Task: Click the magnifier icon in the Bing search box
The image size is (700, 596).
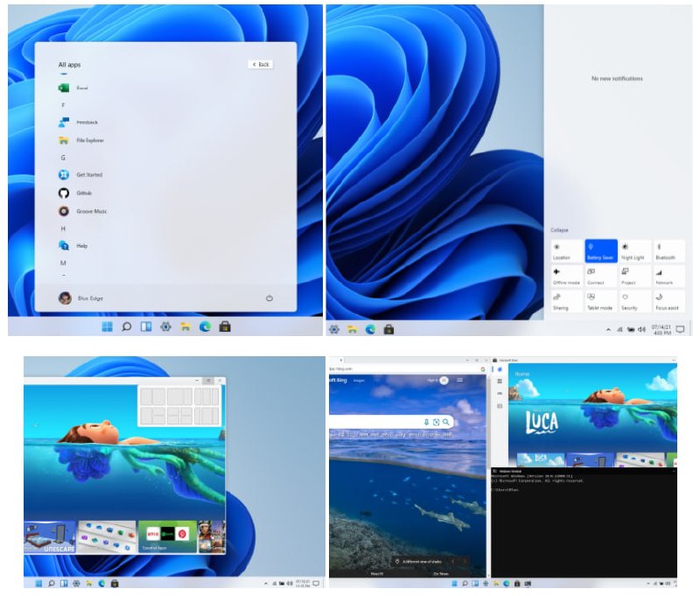Action: (445, 422)
